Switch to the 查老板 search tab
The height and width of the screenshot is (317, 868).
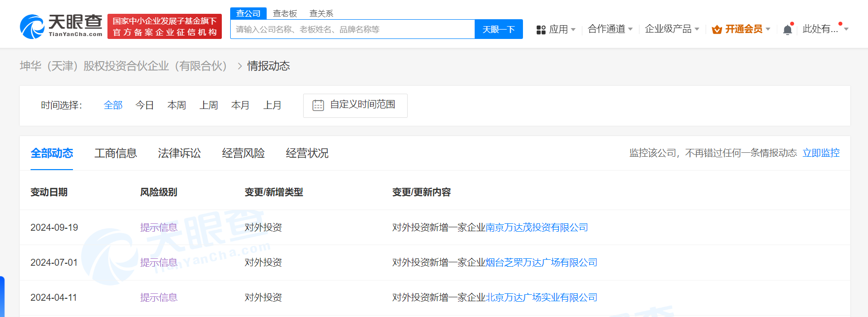coord(285,13)
